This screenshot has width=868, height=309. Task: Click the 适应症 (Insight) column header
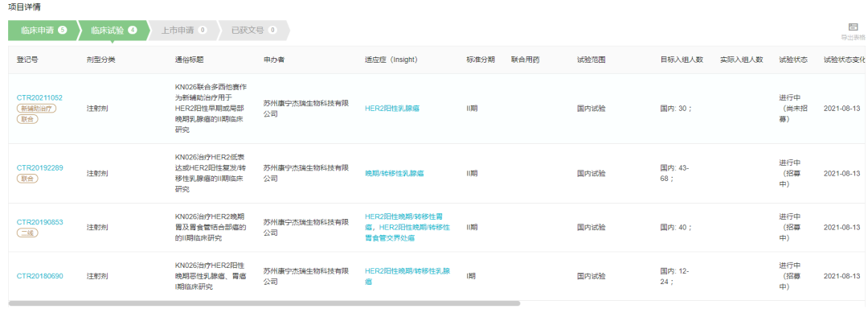[x=391, y=60]
